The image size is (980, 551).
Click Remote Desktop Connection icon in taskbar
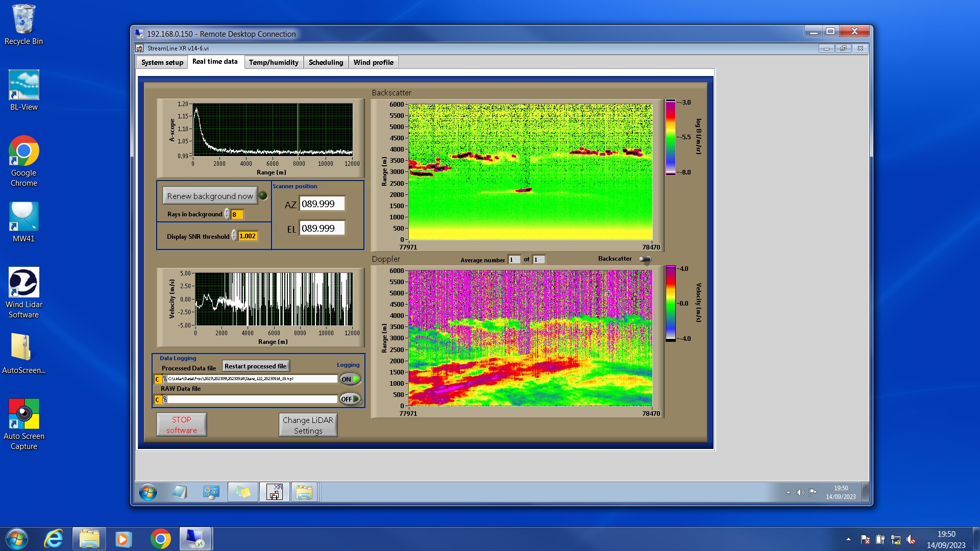click(195, 539)
